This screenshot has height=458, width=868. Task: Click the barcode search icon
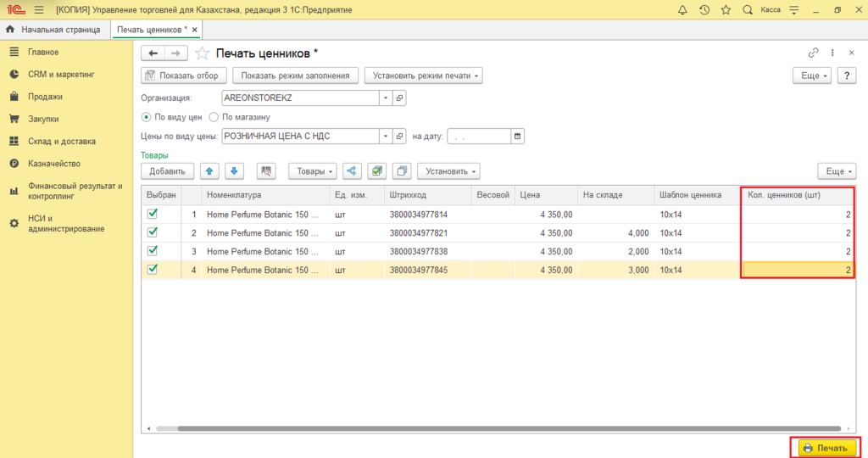point(266,171)
